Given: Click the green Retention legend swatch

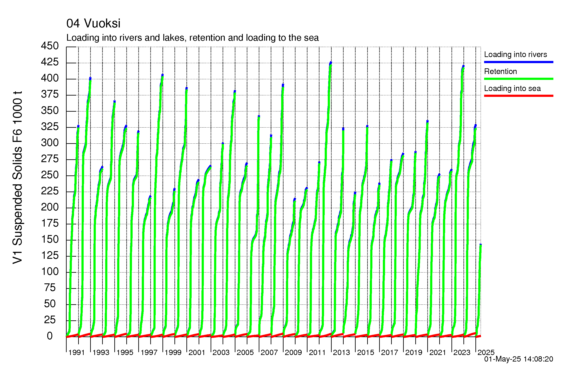Looking at the screenshot, I should click(518, 79).
